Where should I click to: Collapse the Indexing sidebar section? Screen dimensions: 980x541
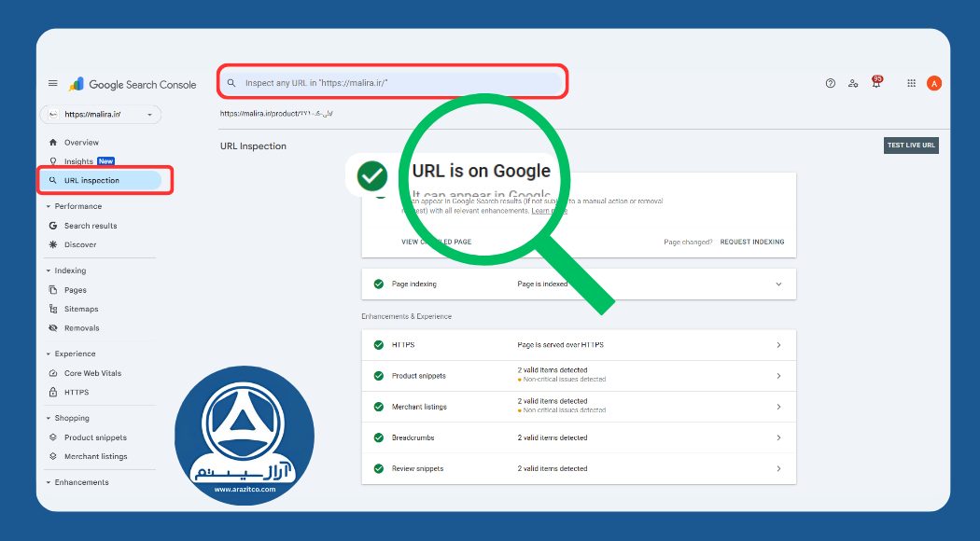(49, 270)
